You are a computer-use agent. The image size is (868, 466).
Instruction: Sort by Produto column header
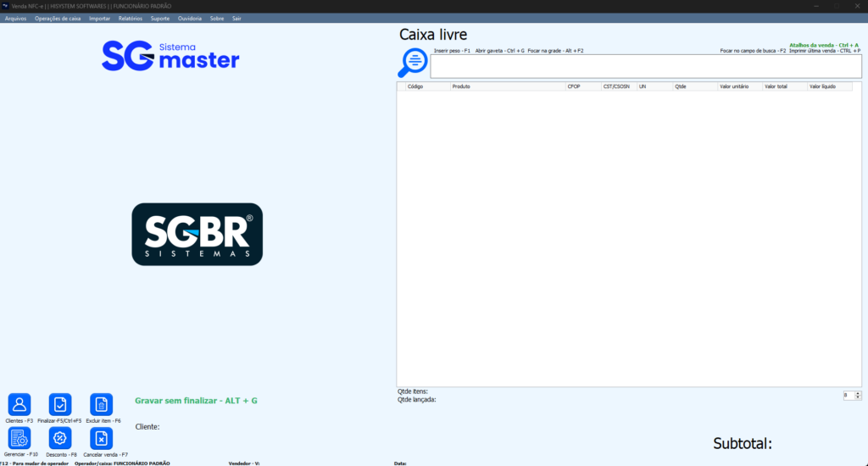click(x=508, y=86)
